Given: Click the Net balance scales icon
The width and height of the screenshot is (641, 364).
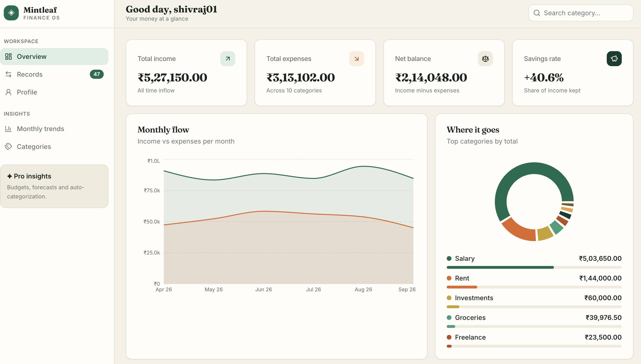Looking at the screenshot, I should tap(485, 59).
